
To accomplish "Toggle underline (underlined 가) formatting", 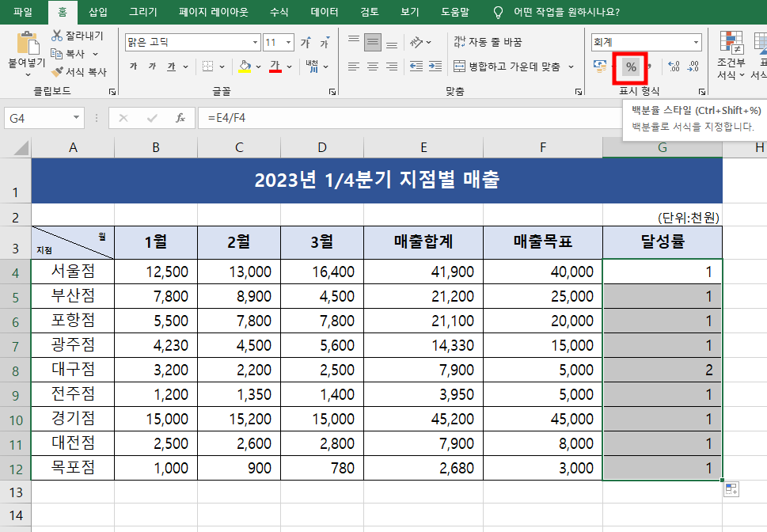I will pos(171,66).
